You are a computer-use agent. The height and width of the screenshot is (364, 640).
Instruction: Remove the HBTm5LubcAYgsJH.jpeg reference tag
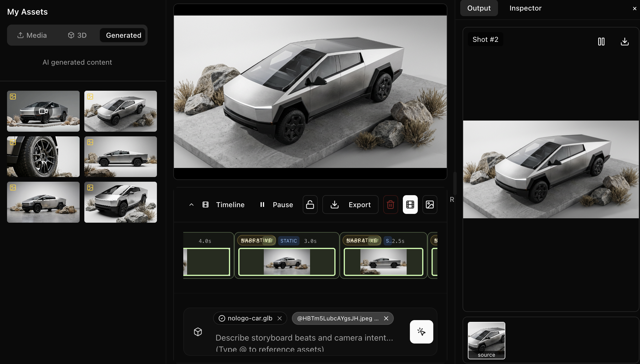click(x=386, y=318)
